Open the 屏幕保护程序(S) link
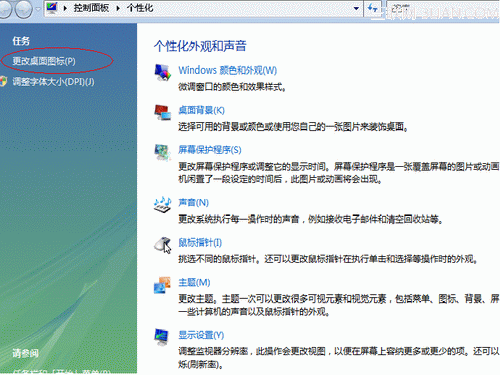This screenshot has width=500, height=375. (x=210, y=150)
